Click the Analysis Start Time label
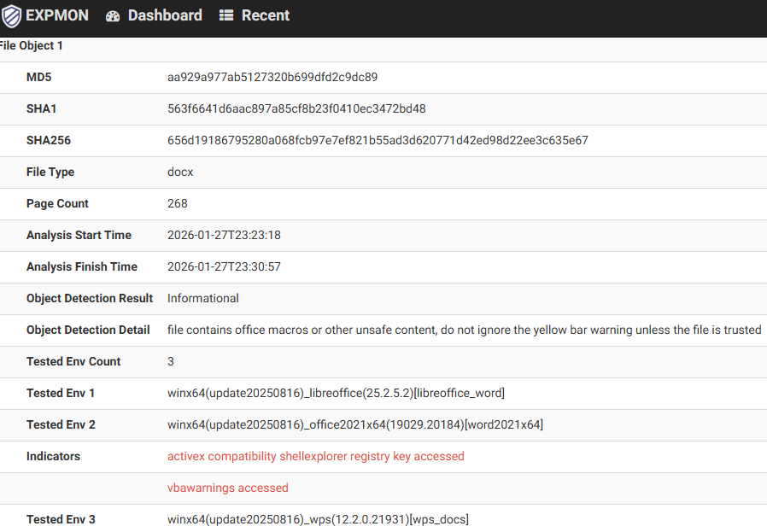 (x=79, y=235)
